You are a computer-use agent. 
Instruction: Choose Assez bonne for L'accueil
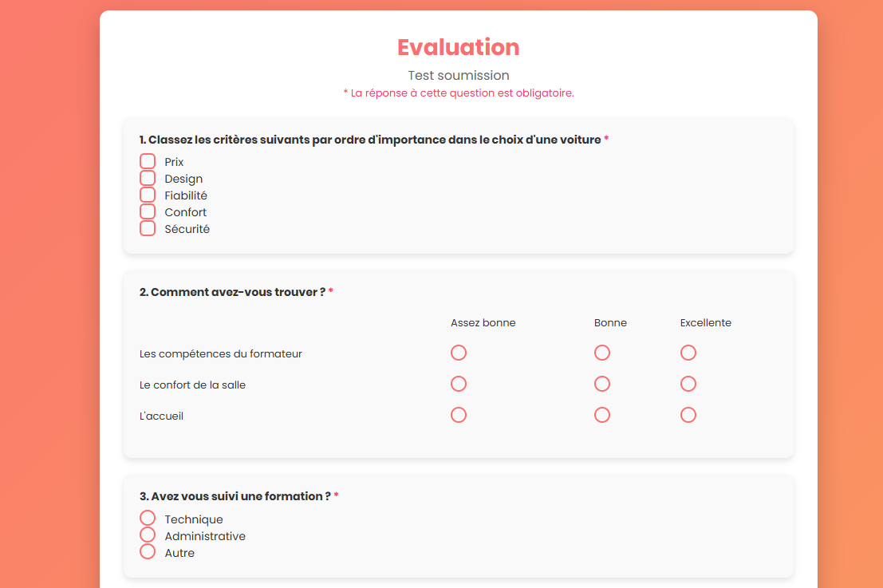459,415
